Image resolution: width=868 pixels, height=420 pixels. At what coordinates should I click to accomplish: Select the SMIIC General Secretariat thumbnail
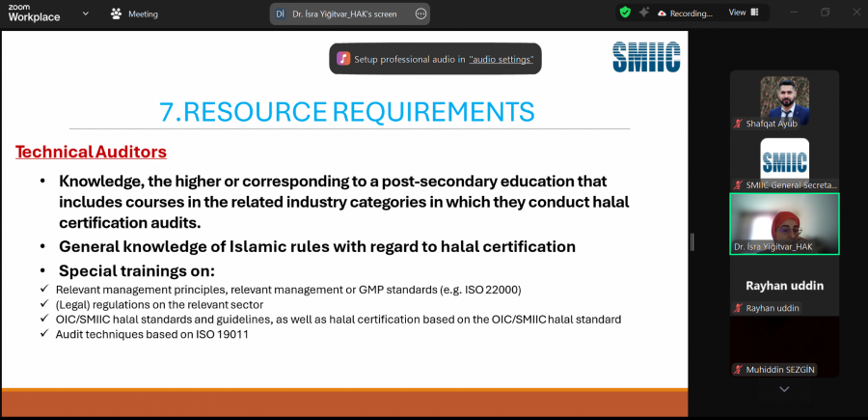783,162
